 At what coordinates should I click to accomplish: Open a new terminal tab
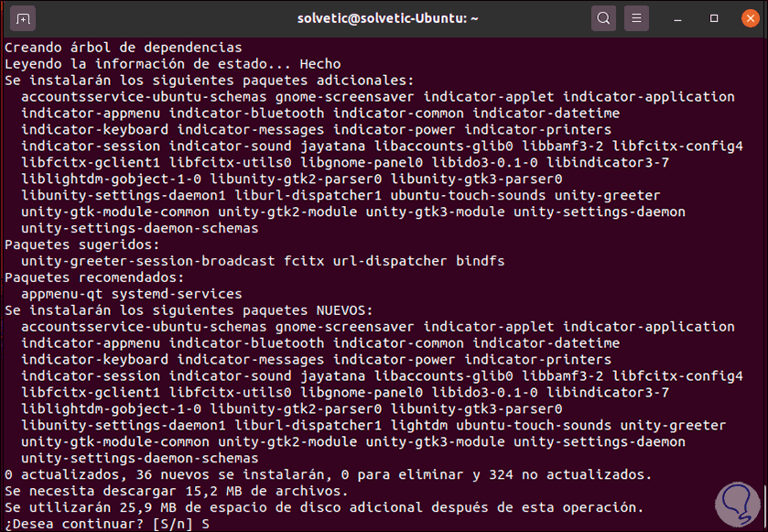[x=23, y=18]
